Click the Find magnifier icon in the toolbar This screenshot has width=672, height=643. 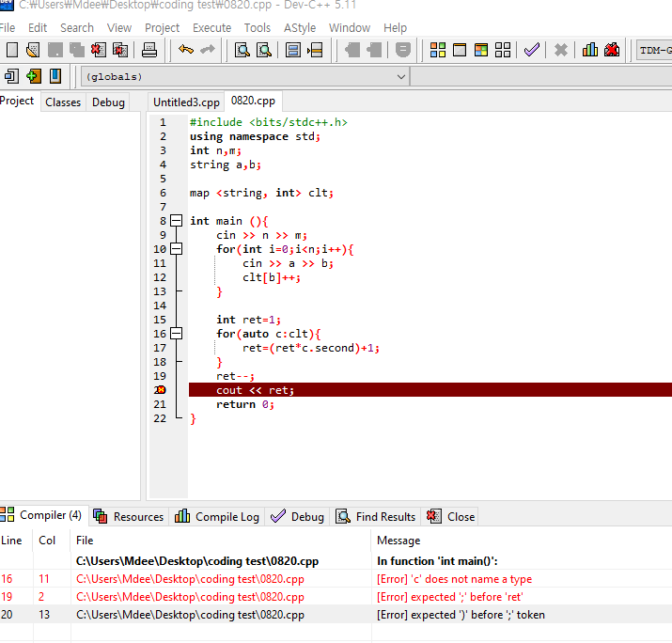point(242,50)
